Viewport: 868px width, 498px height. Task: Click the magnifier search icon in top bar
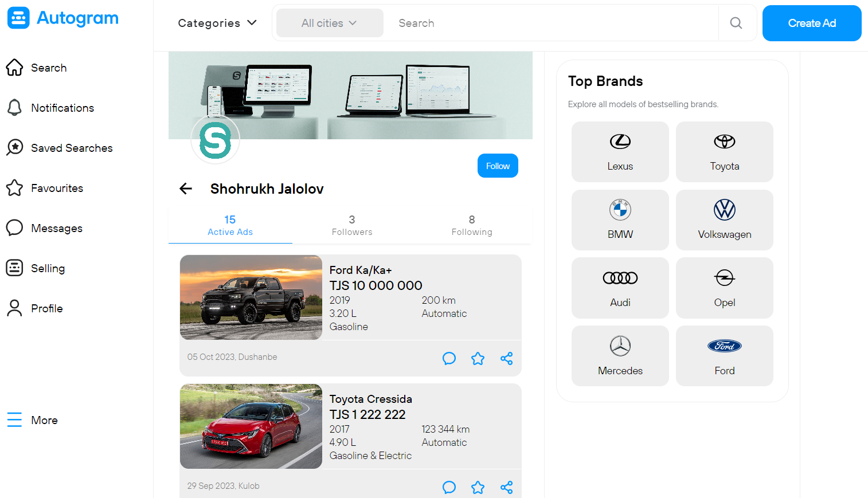pyautogui.click(x=736, y=23)
